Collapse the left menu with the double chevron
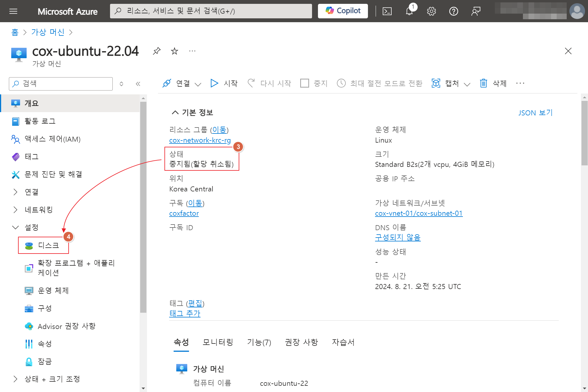 click(x=138, y=84)
